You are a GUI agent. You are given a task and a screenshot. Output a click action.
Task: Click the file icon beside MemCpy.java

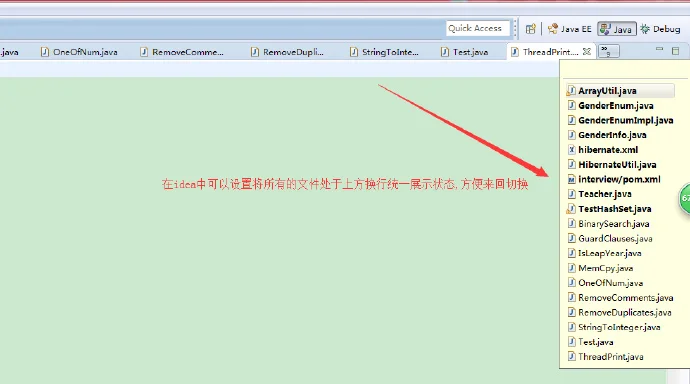tap(571, 268)
